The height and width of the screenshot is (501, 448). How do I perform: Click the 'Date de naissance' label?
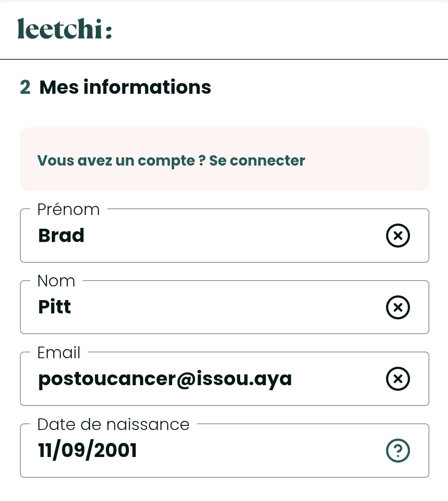(x=113, y=425)
